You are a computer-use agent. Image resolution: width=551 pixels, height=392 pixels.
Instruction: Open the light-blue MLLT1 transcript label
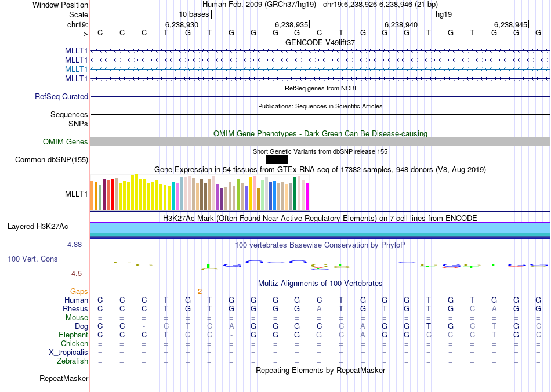77,69
